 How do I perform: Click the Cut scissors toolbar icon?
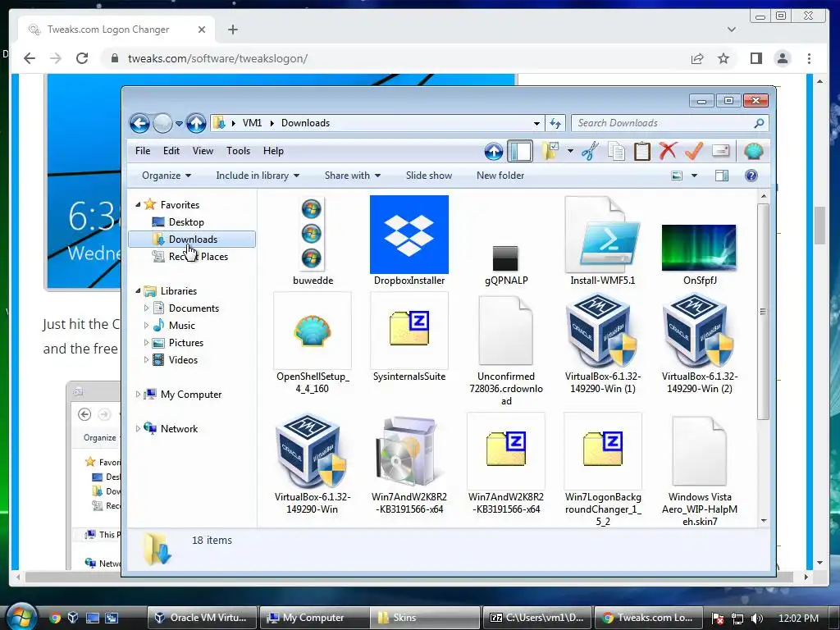coord(590,151)
